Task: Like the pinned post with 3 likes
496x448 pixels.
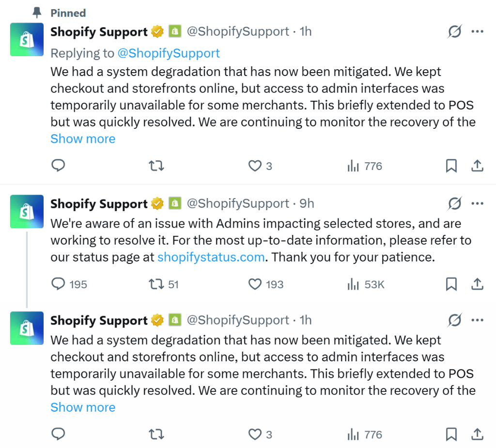Action: click(x=255, y=166)
